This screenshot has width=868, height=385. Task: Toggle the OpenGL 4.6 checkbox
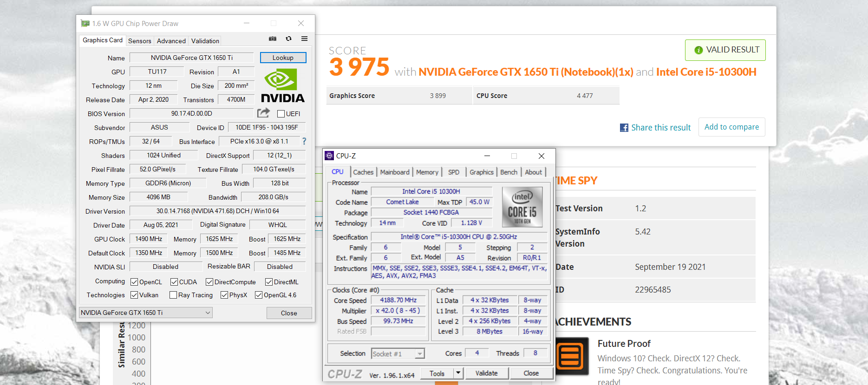[x=259, y=295]
